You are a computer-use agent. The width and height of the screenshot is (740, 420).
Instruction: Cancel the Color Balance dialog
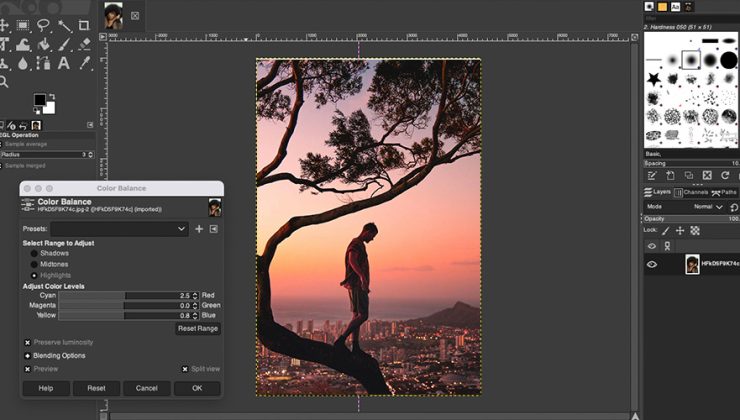point(147,388)
